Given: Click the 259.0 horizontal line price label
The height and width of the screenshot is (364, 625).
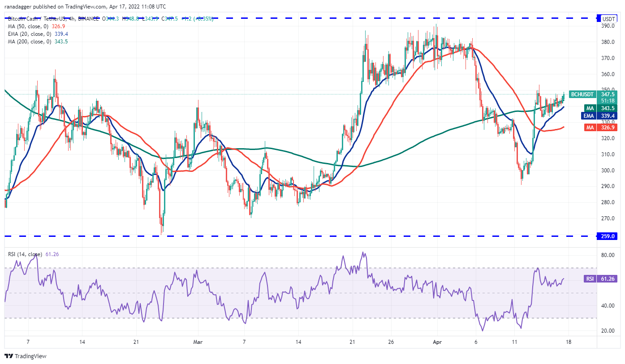Looking at the screenshot, I should (x=608, y=236).
